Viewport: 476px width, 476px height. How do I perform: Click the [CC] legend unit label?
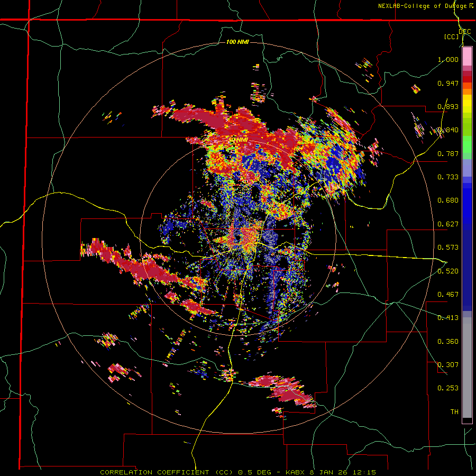click(452, 36)
